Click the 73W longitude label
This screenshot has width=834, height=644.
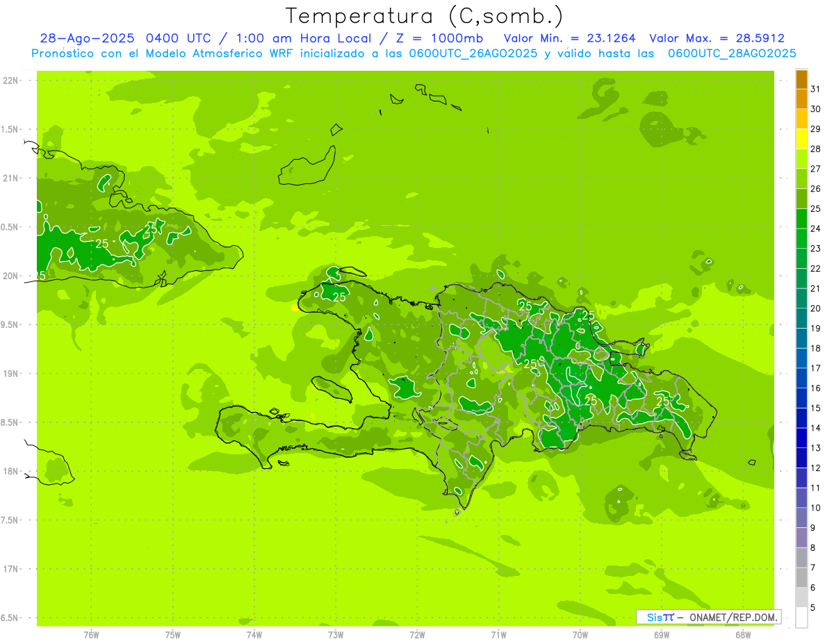pyautogui.click(x=336, y=635)
